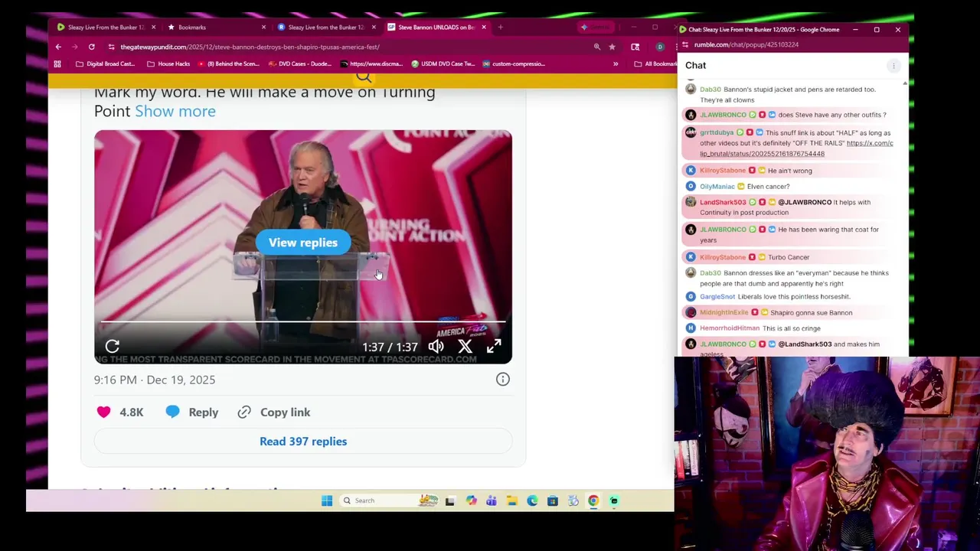
Task: Open chat options three-dot menu
Action: 893,66
